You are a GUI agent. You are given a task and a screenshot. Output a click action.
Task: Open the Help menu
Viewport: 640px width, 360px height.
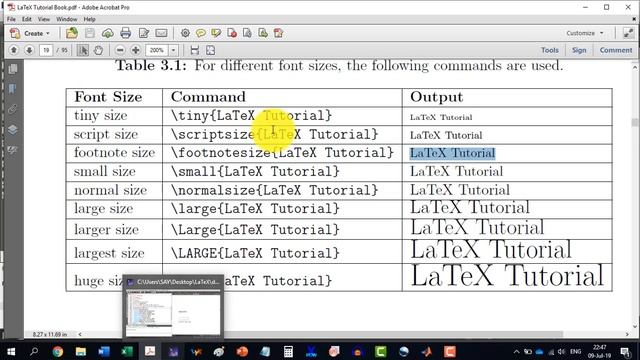(89, 19)
